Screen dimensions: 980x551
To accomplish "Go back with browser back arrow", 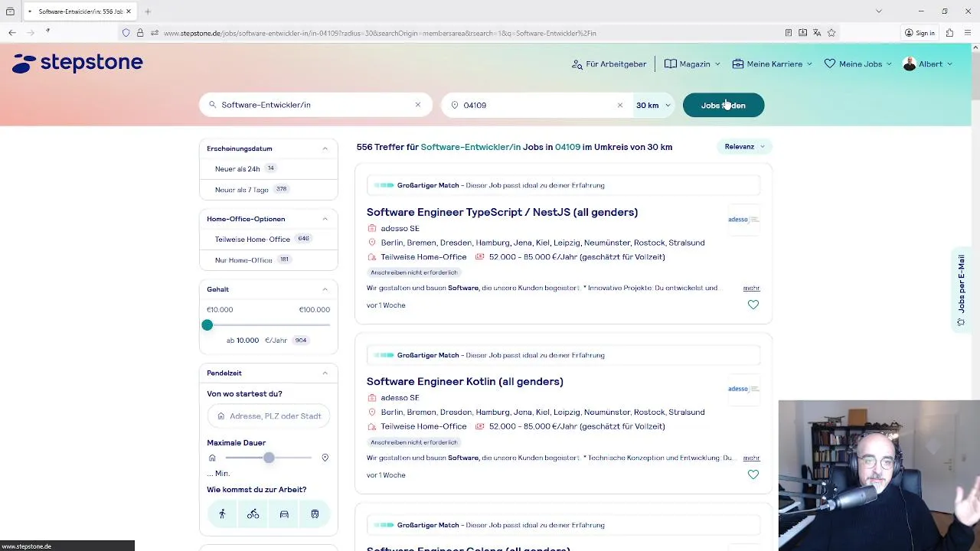I will click(x=12, y=33).
